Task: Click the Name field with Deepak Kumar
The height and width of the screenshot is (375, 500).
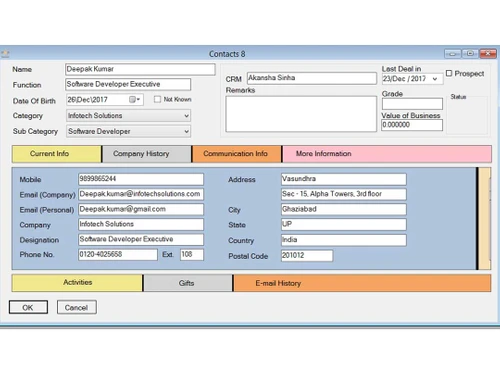Action: coord(140,69)
